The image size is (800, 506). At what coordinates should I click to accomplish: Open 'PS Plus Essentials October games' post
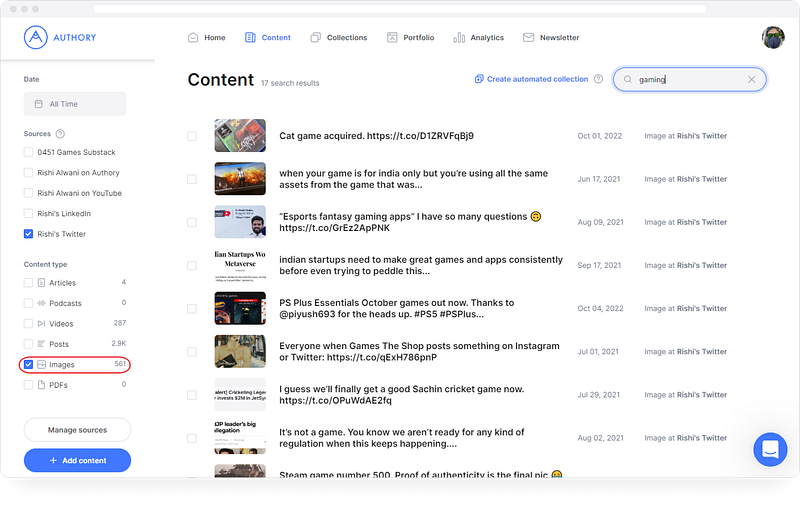pyautogui.click(x=397, y=308)
